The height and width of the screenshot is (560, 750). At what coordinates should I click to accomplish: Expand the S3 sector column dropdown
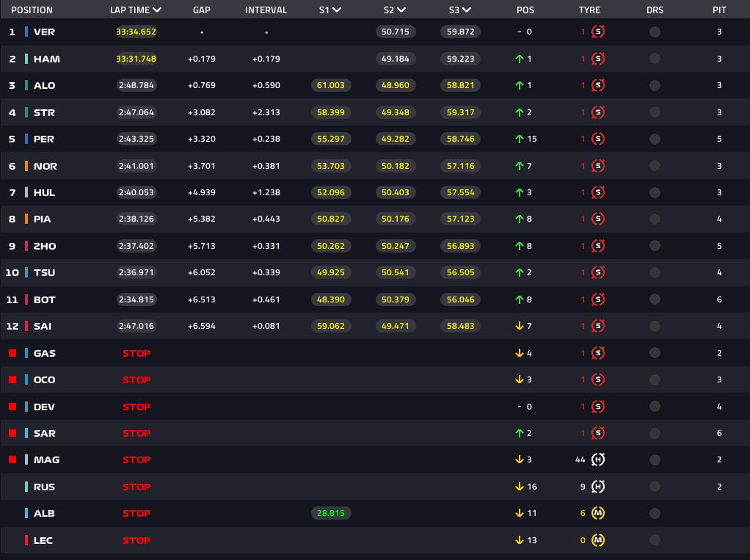tap(467, 10)
